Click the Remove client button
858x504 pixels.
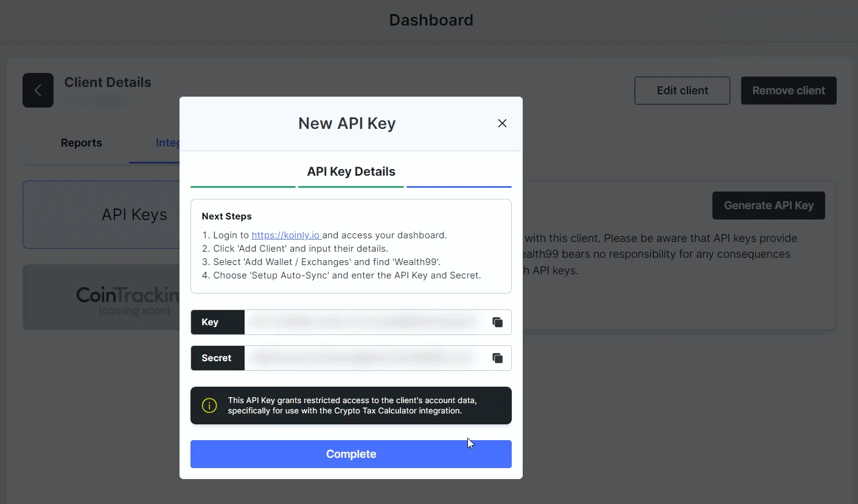[x=789, y=91]
